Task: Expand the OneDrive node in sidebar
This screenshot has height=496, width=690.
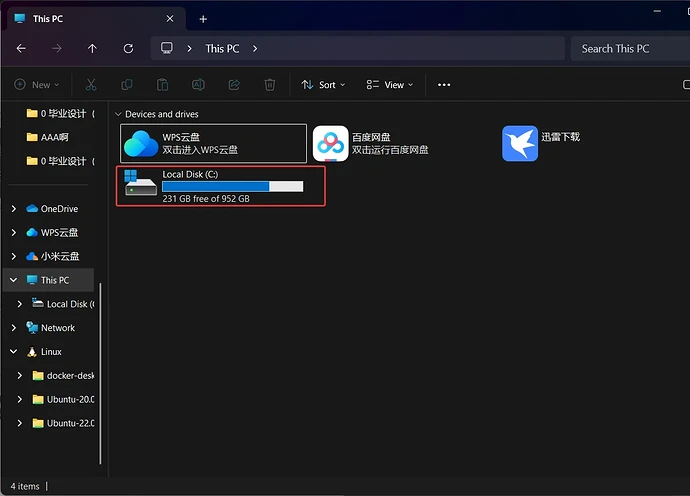Action: 14,209
